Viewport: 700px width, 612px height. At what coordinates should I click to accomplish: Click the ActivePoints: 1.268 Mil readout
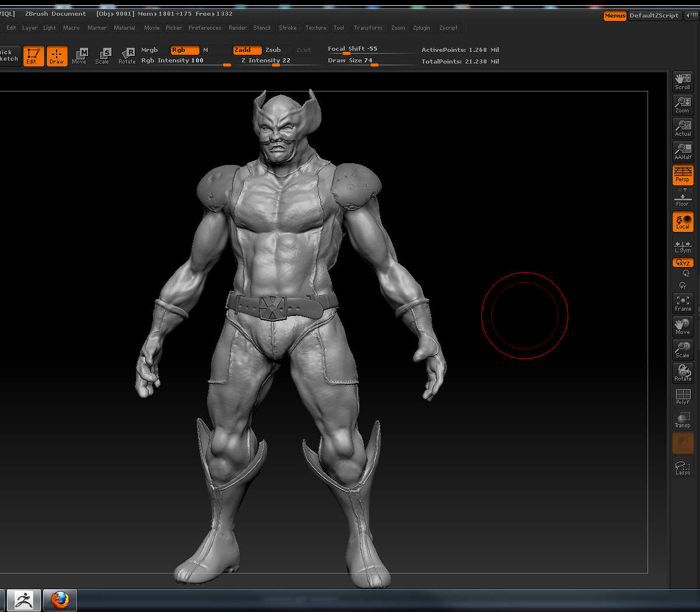click(460, 50)
